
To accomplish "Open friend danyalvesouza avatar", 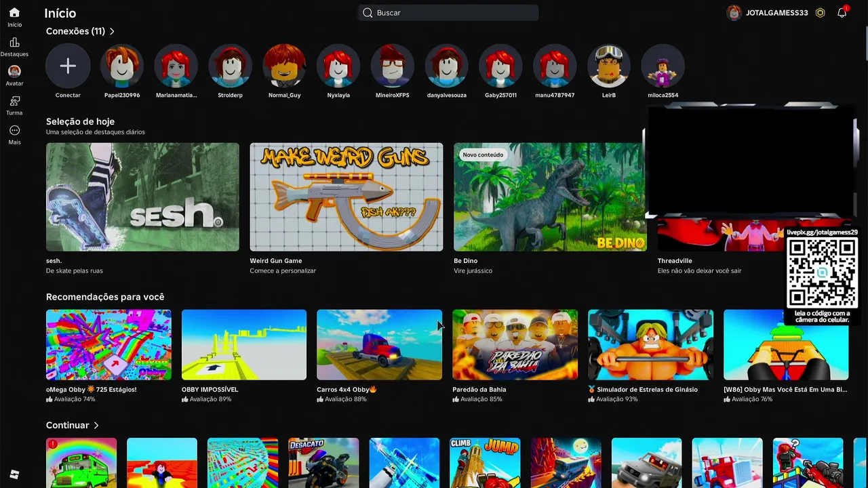I will (x=446, y=66).
